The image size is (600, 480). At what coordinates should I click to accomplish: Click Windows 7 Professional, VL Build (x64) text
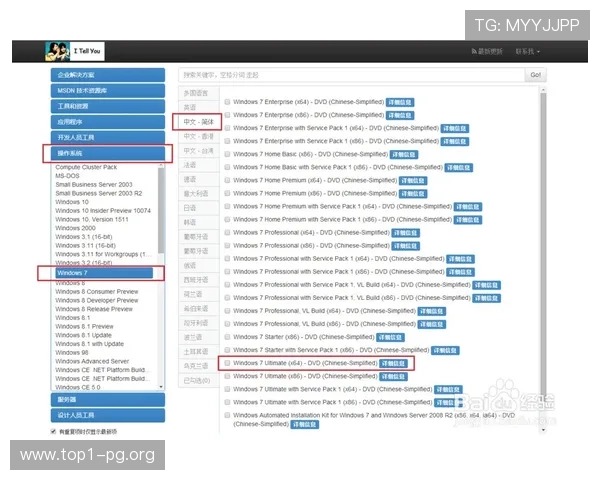[x=324, y=311]
